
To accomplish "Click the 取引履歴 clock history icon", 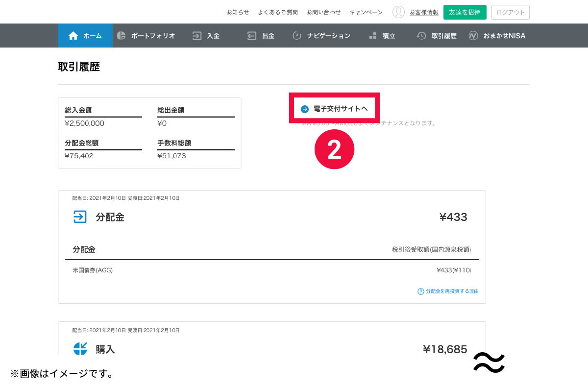I will click(x=421, y=36).
